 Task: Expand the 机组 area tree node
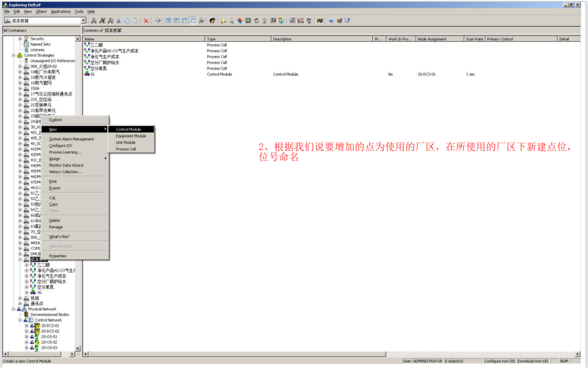[x=20, y=298]
